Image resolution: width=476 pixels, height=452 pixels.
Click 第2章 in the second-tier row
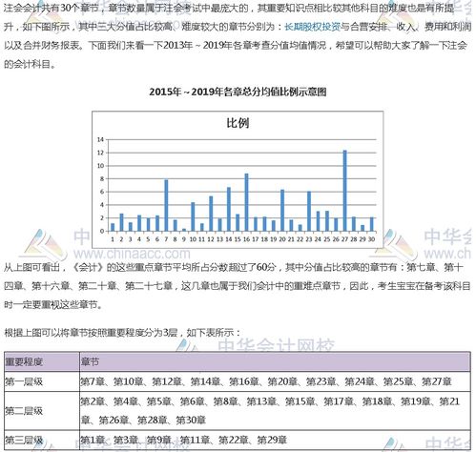[x=93, y=401]
